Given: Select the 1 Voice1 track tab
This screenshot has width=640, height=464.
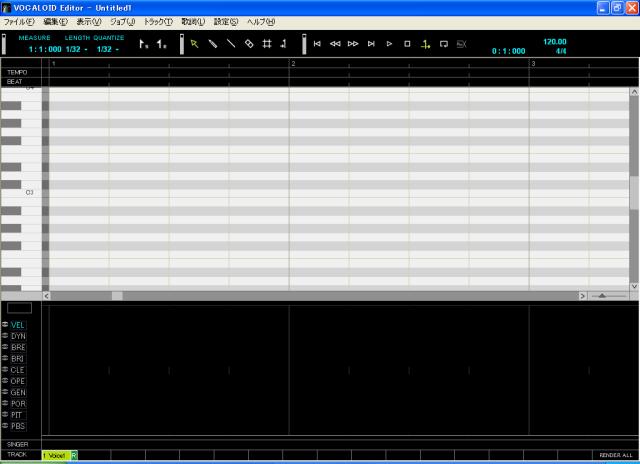Looking at the screenshot, I should [56, 455].
